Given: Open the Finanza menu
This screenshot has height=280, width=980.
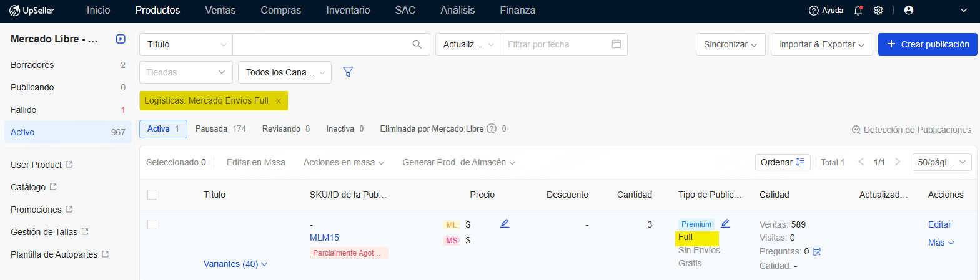Looking at the screenshot, I should 518,11.
